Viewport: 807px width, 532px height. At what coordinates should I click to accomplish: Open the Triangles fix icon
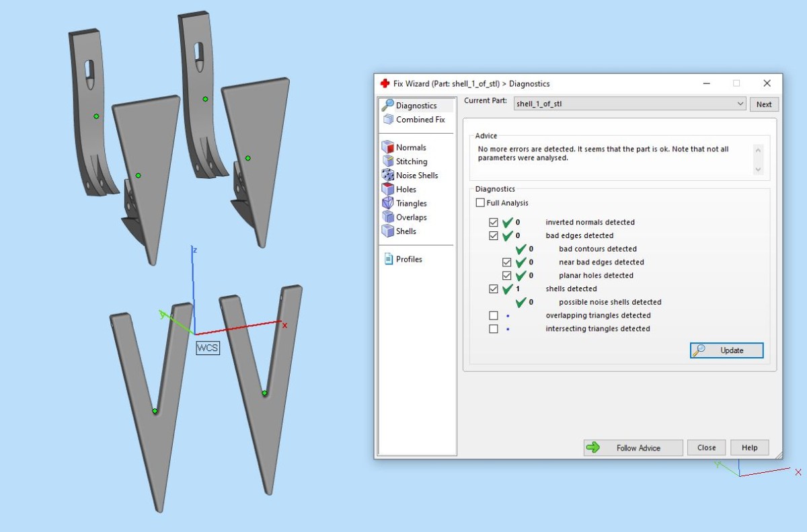387,203
